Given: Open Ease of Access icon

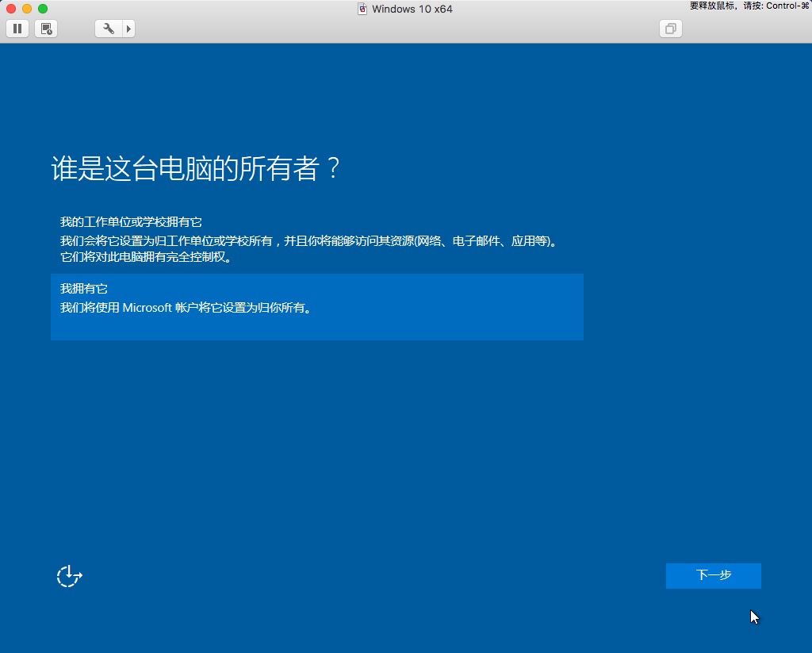Looking at the screenshot, I should pyautogui.click(x=70, y=576).
